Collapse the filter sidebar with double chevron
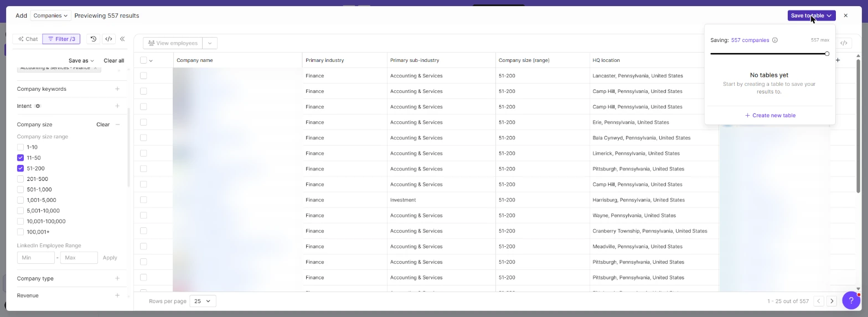Viewport: 868px width, 317px height. click(122, 39)
